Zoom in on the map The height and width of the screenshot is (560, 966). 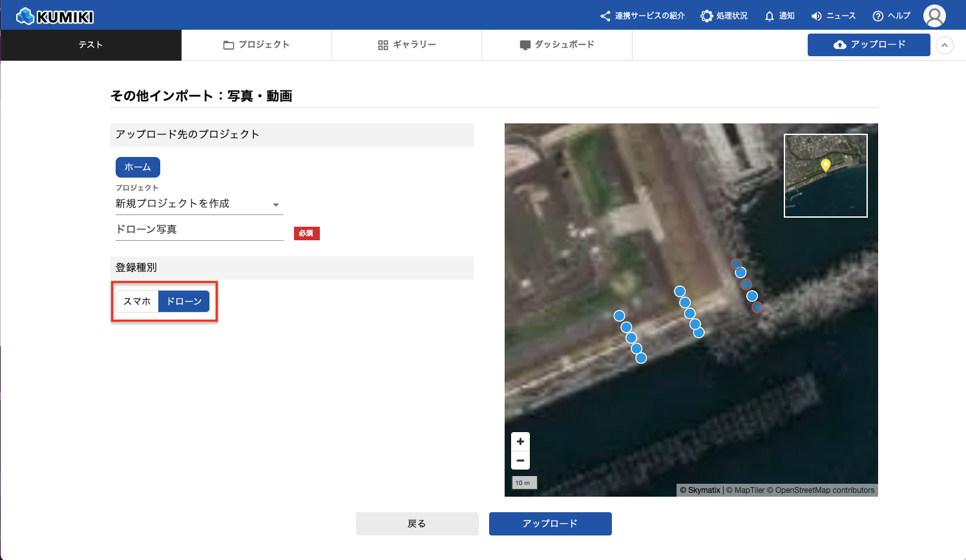pos(520,442)
